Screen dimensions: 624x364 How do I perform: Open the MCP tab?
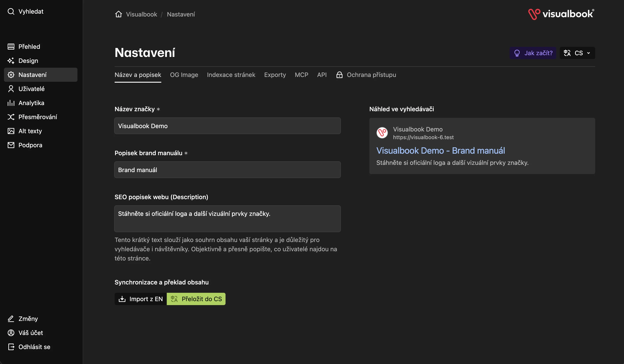[x=301, y=75]
